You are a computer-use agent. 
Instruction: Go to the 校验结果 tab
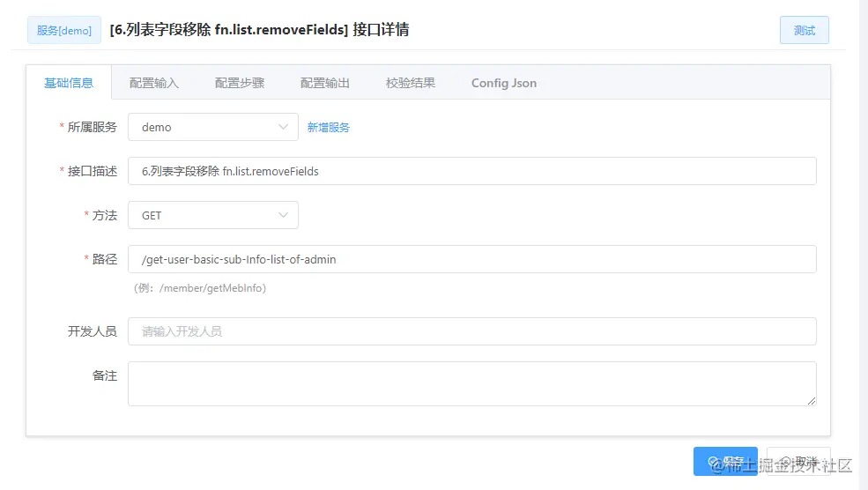pyautogui.click(x=410, y=83)
